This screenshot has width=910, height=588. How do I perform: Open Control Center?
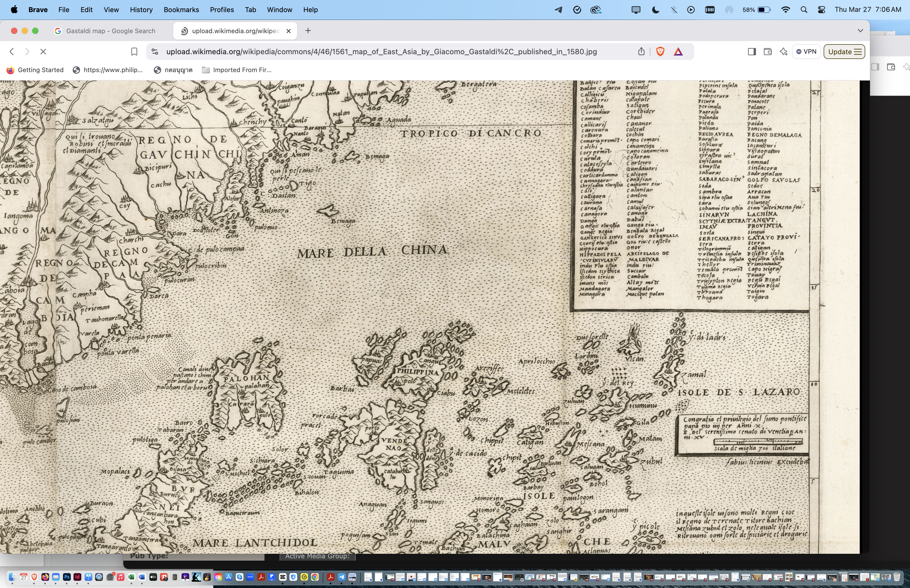click(x=822, y=9)
